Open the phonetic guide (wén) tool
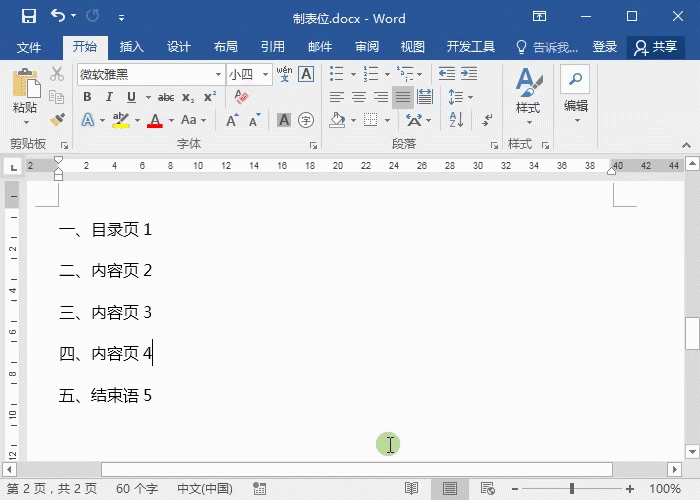 (284, 74)
